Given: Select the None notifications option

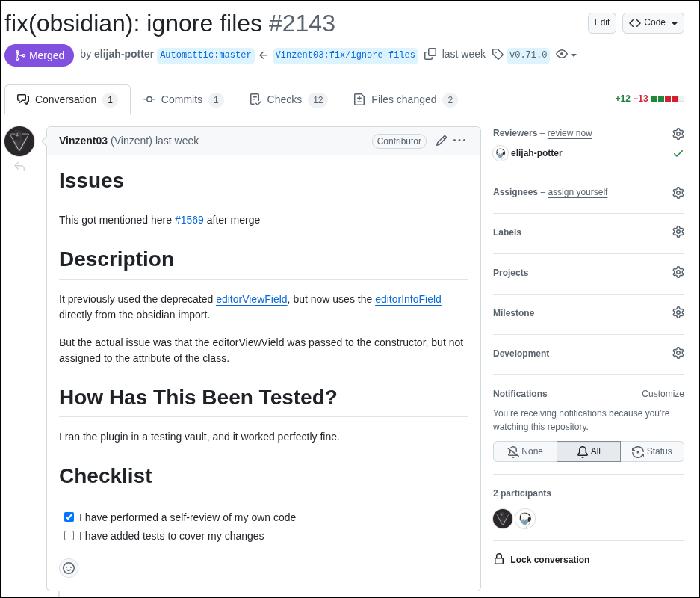Looking at the screenshot, I should (x=524, y=451).
